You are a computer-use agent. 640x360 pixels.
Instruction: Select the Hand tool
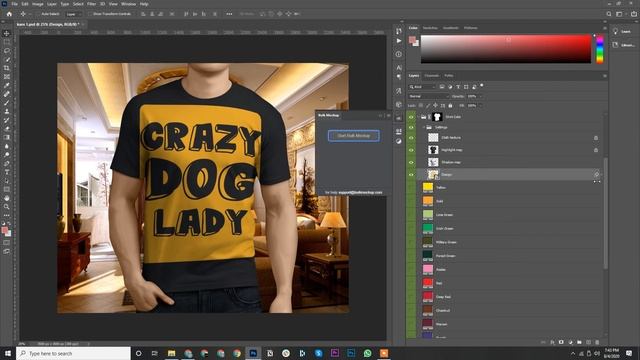click(7, 198)
